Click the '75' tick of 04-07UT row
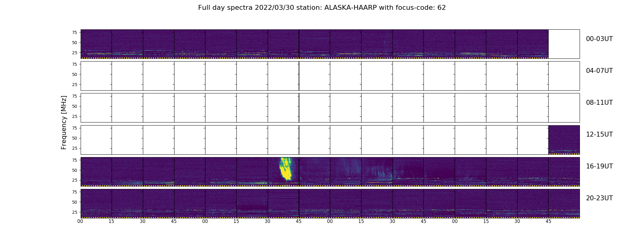Screen dimensions: 644x245 [75, 64]
